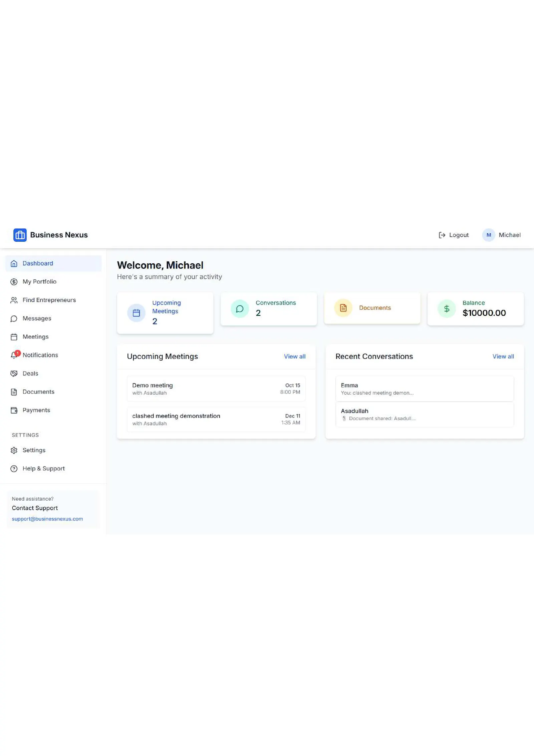Click the Logout arrow icon

tap(442, 235)
